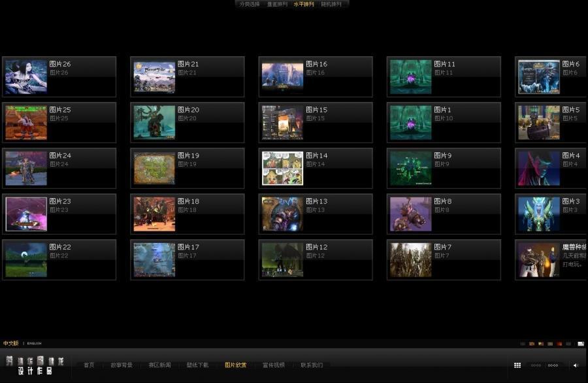Screen dimensions: 588x383
Task: Open 壁纸下载 navigation item
Action: (197, 365)
